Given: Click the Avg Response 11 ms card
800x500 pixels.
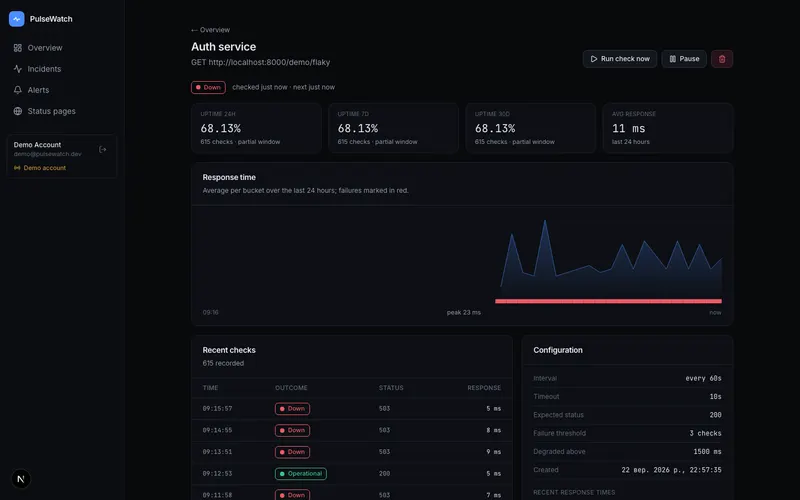Looking at the screenshot, I should click(x=668, y=128).
